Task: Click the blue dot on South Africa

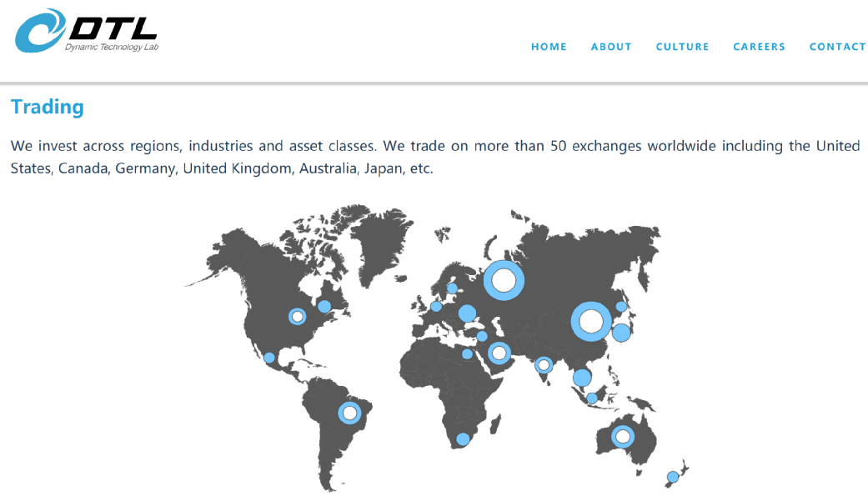Action: pos(463,439)
